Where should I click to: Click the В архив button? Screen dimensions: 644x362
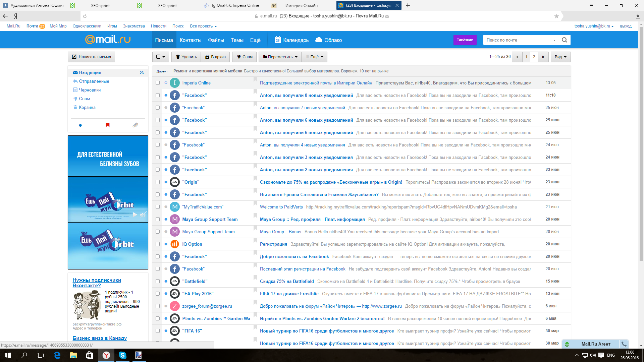(215, 57)
